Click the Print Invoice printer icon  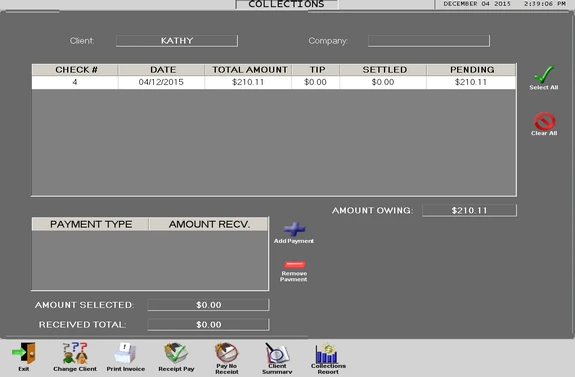pyautogui.click(x=125, y=353)
